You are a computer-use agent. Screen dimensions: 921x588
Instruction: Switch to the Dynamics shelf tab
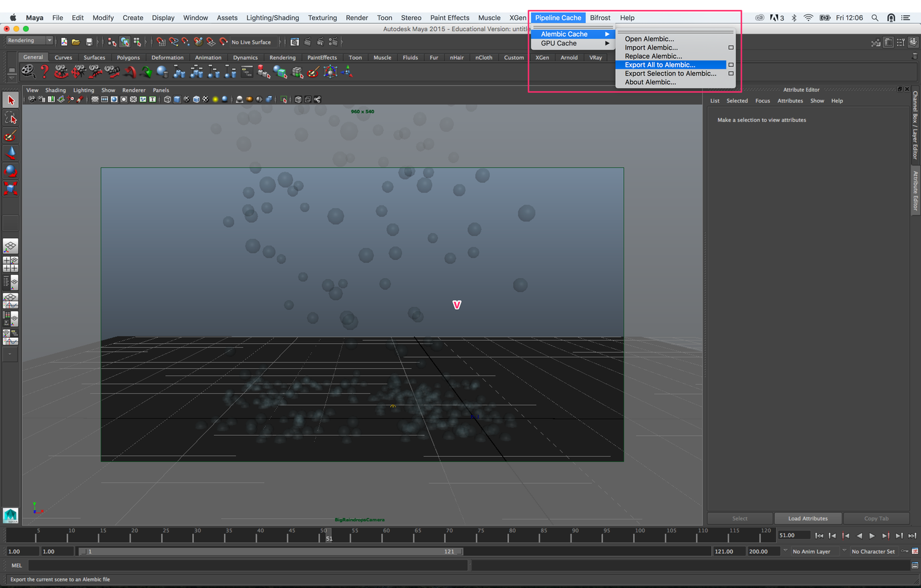pos(245,57)
